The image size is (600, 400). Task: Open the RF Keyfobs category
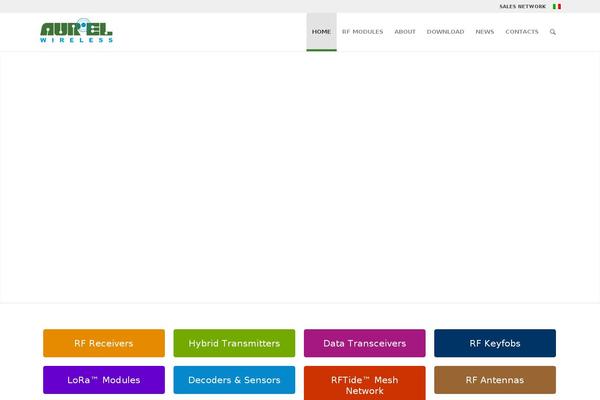click(x=495, y=343)
